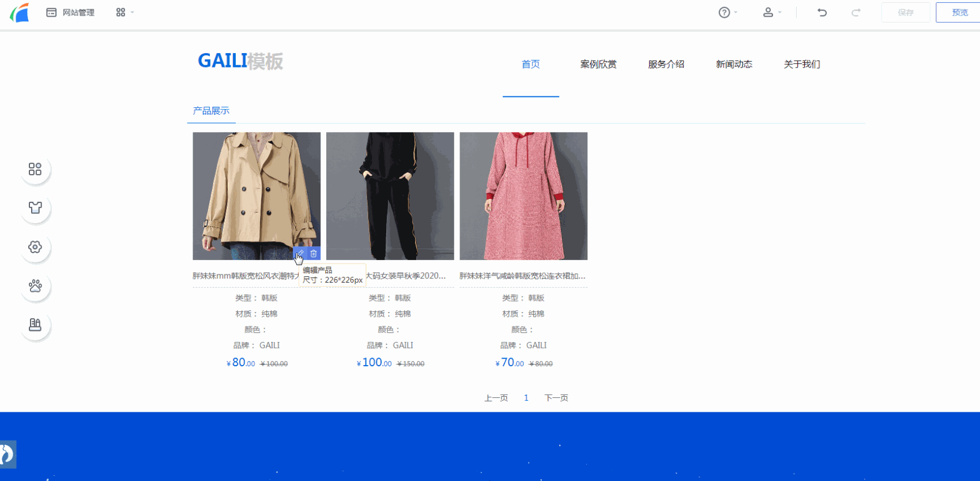Click the ¥80.00 price

(x=240, y=363)
